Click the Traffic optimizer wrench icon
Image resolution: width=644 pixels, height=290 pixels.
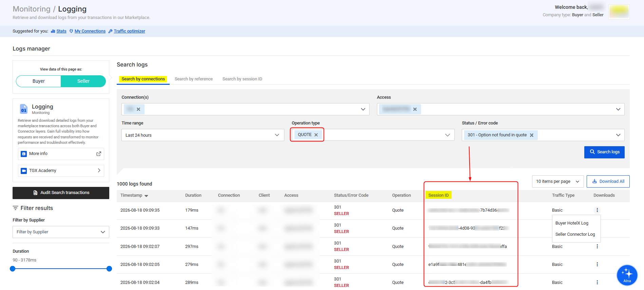(110, 31)
